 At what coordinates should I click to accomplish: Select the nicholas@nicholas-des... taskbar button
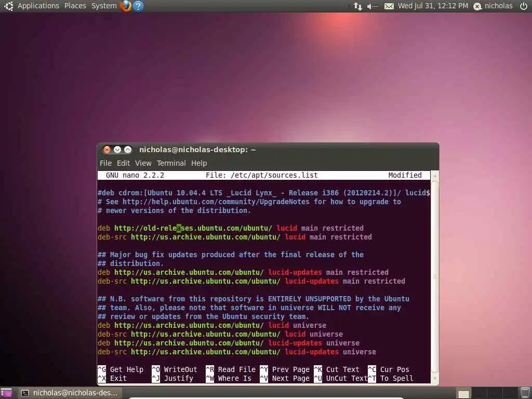click(70, 393)
